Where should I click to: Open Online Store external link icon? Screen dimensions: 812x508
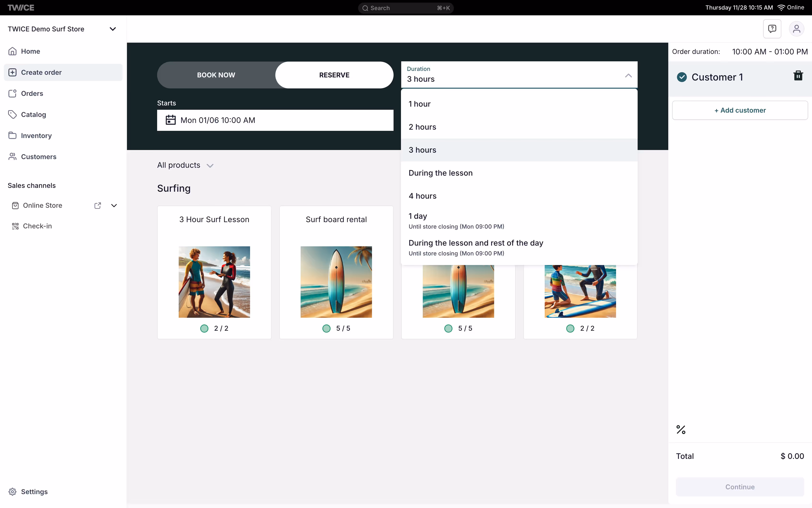98,206
